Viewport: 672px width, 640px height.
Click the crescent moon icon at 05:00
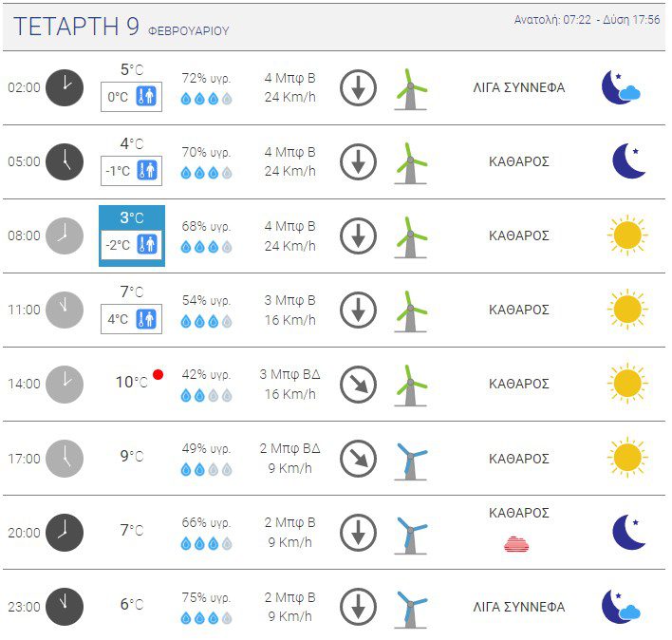pyautogui.click(x=628, y=161)
